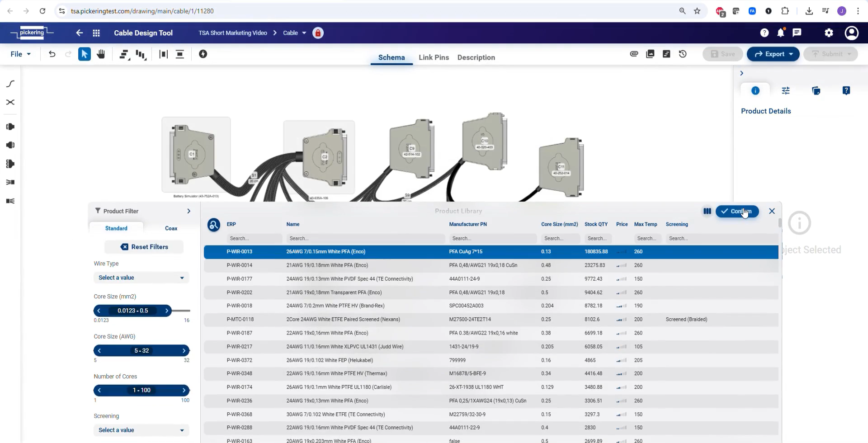Activate the hand pan tool
This screenshot has height=443, width=868.
tap(101, 54)
